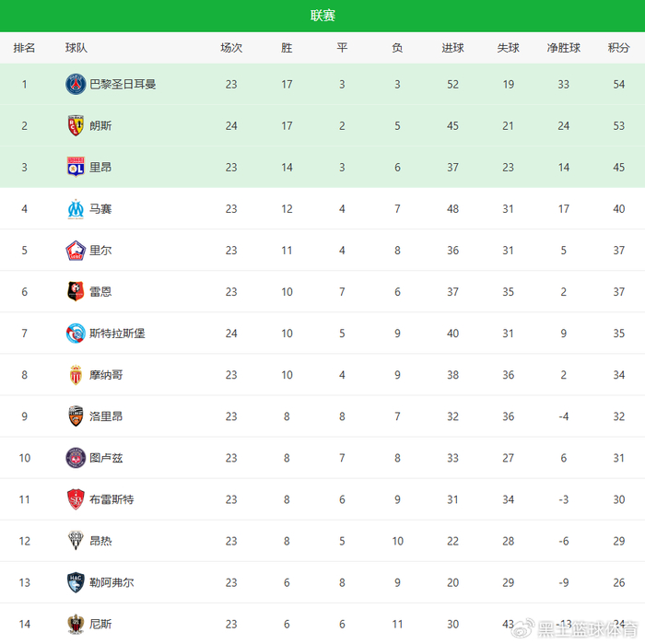Click the Marseille club logo
The image size is (645, 644).
pos(76,209)
